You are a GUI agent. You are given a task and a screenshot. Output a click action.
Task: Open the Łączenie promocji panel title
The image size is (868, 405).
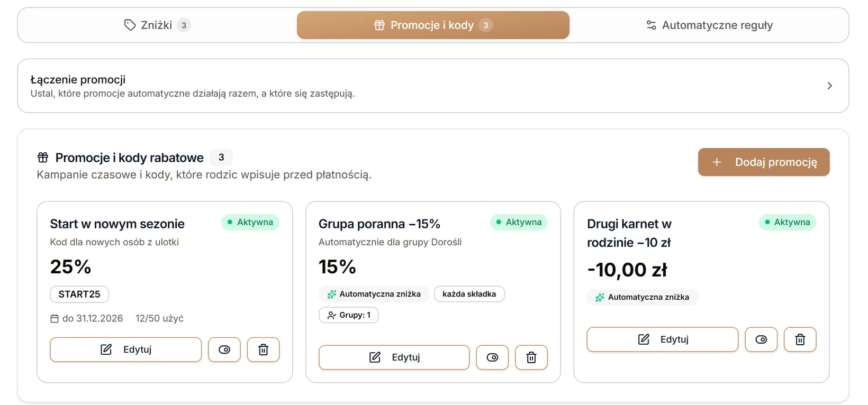coord(78,79)
